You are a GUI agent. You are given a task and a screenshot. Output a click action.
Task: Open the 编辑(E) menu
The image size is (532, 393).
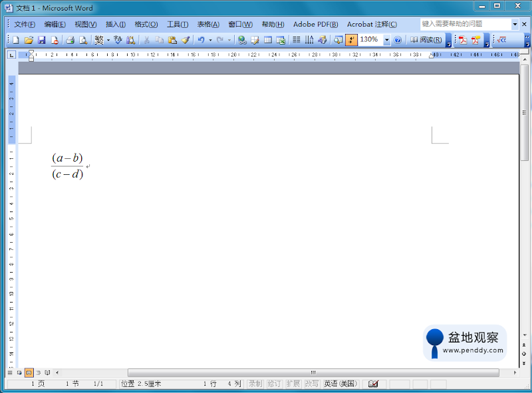[x=55, y=25]
